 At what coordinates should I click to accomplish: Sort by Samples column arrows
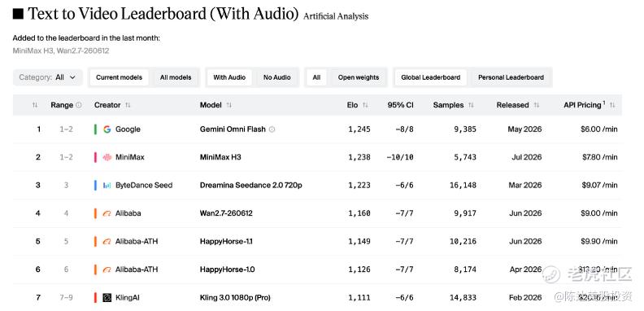471,105
